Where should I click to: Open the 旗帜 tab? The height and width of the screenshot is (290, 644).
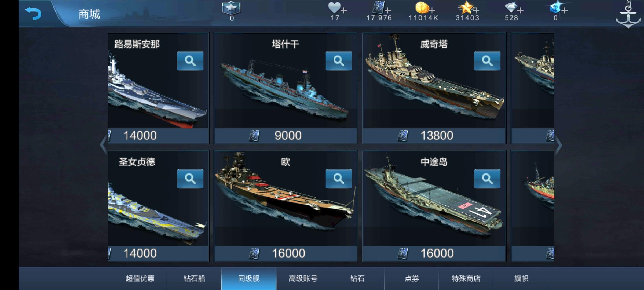click(x=521, y=279)
